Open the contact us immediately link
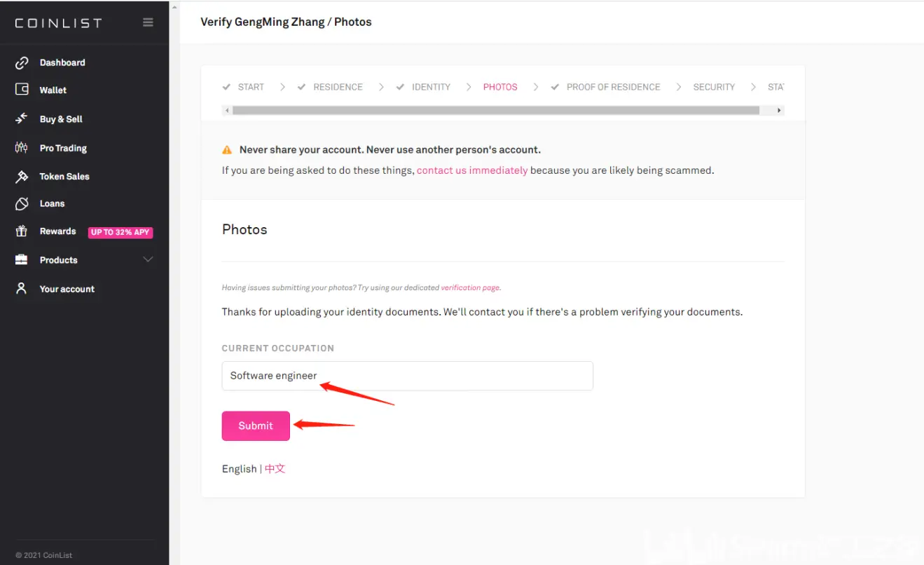This screenshot has width=924, height=565. coord(472,170)
